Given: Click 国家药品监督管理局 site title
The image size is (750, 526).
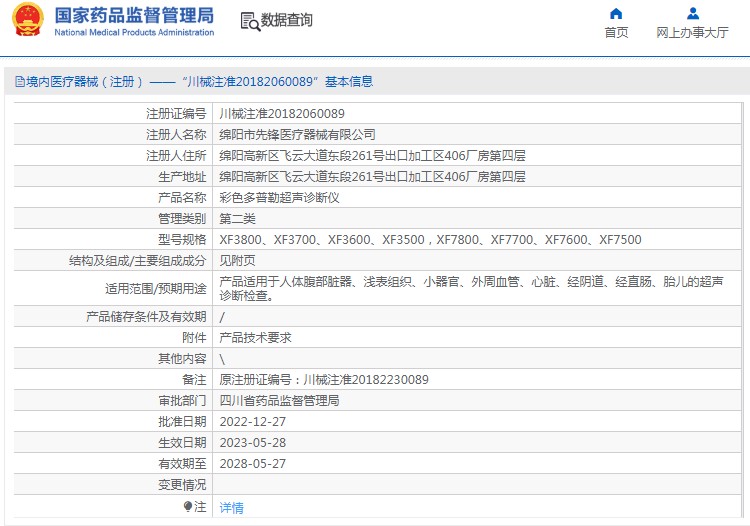Looking at the screenshot, I should 134,15.
